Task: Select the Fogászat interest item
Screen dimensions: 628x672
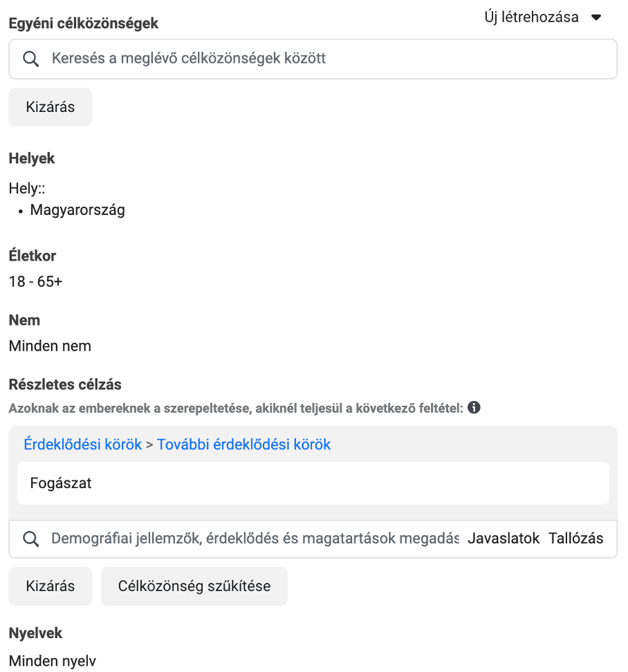Action: [313, 483]
